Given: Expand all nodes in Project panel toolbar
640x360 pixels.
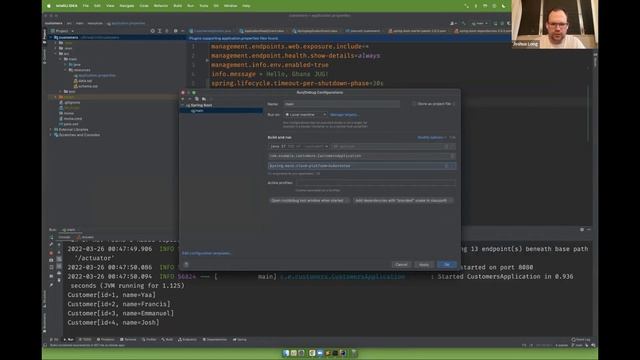Looking at the screenshot, I should coord(160,31).
